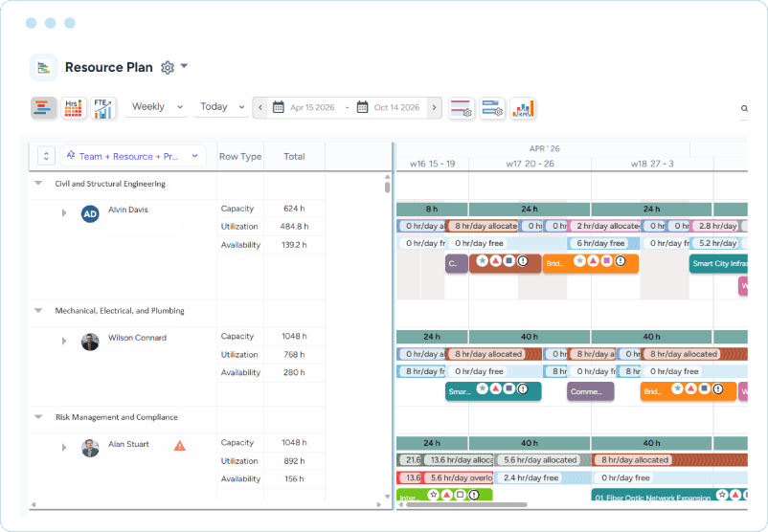This screenshot has height=532, width=768.
Task: Click the w17 20 - 26 week header
Action: (x=530, y=164)
